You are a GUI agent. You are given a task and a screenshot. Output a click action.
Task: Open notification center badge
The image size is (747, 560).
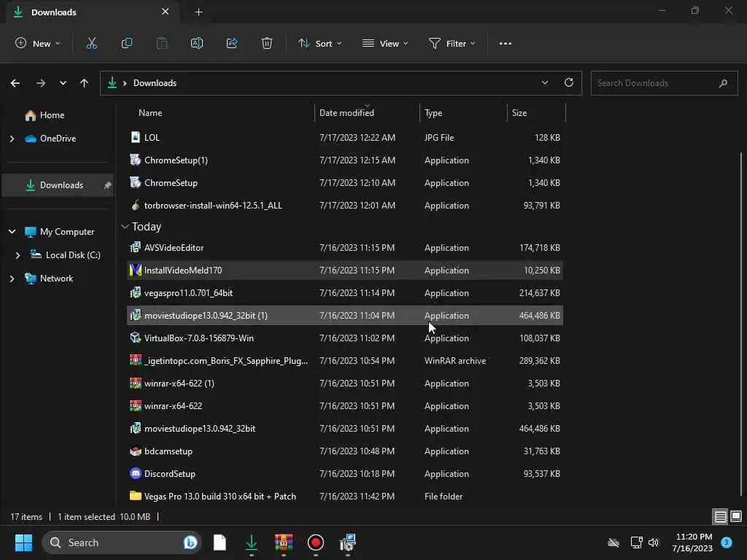[727, 542]
